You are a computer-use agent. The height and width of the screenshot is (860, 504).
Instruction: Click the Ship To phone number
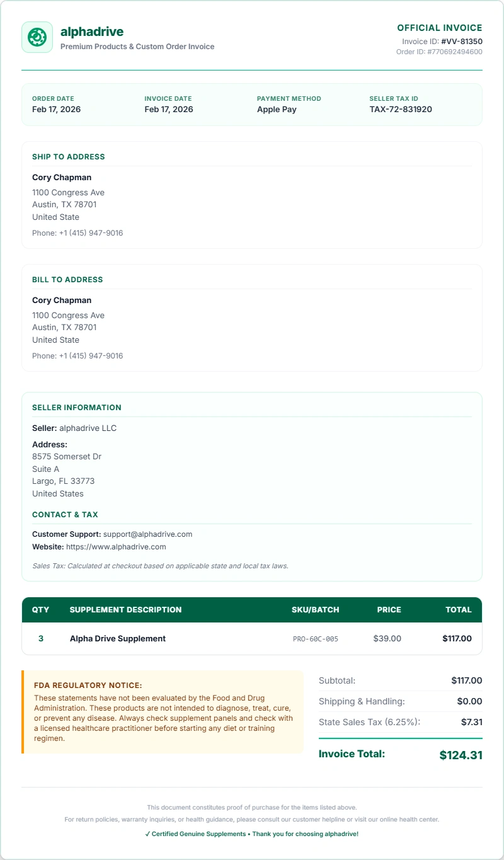(x=77, y=233)
